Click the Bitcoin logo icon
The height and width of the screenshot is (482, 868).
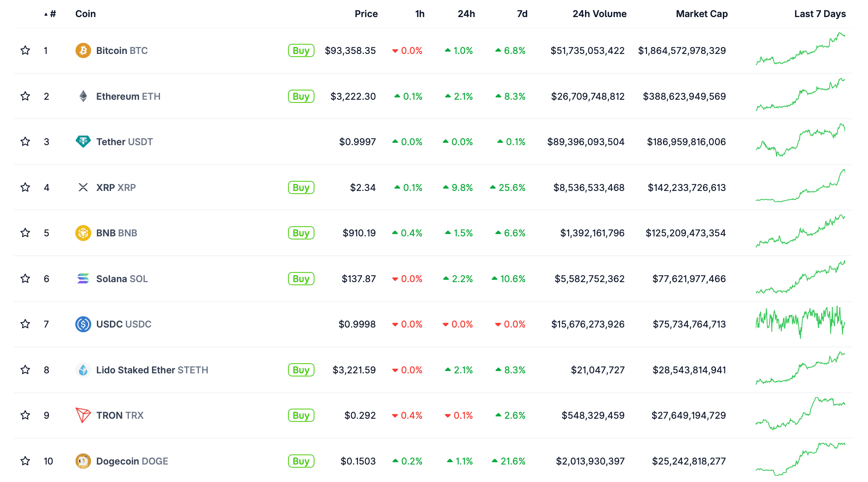tap(83, 50)
